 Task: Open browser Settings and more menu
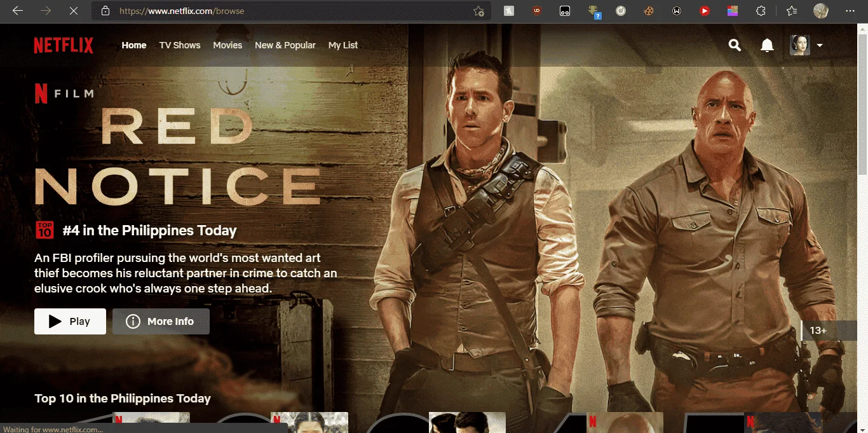point(850,11)
